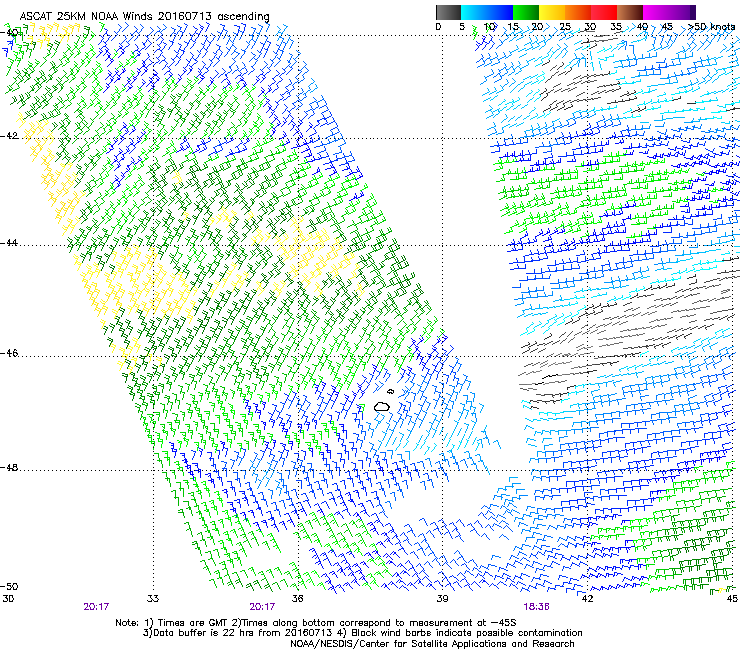740x650 pixels.
Task: Click the '25' label under the color bar
Action: pyautogui.click(x=565, y=27)
